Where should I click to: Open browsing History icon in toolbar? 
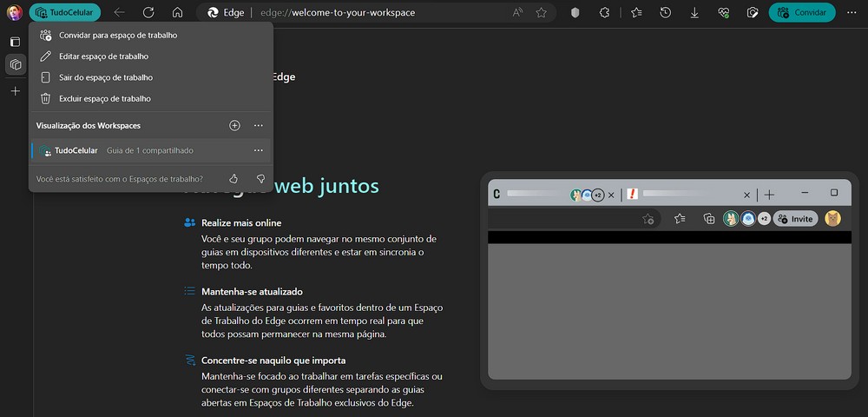tap(666, 13)
